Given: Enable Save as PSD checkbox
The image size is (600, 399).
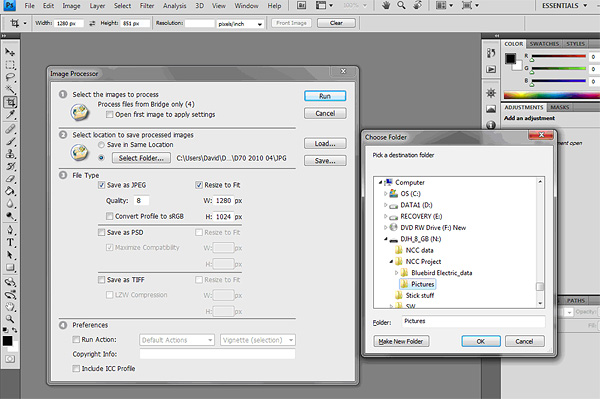Looking at the screenshot, I should pyautogui.click(x=101, y=232).
